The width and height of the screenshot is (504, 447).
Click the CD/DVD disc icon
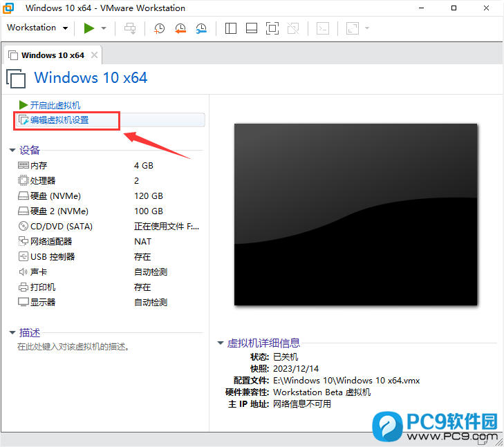click(x=23, y=226)
